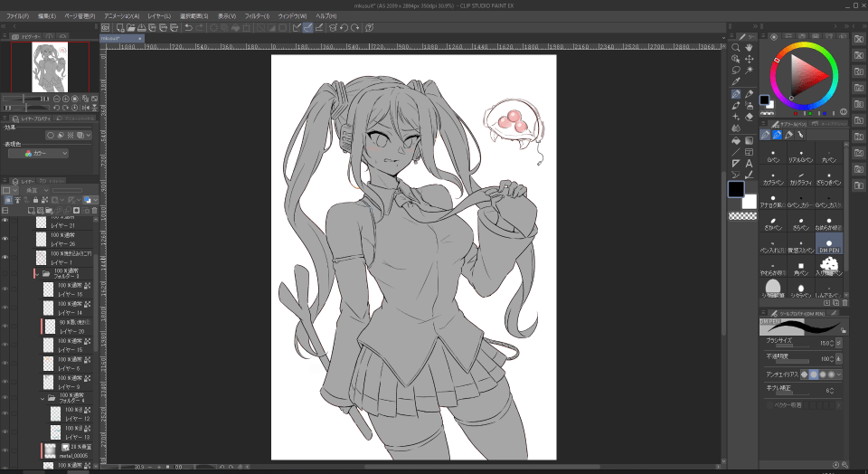This screenshot has width=868, height=474.
Task: Select the Eraser tool
Action: [749, 117]
